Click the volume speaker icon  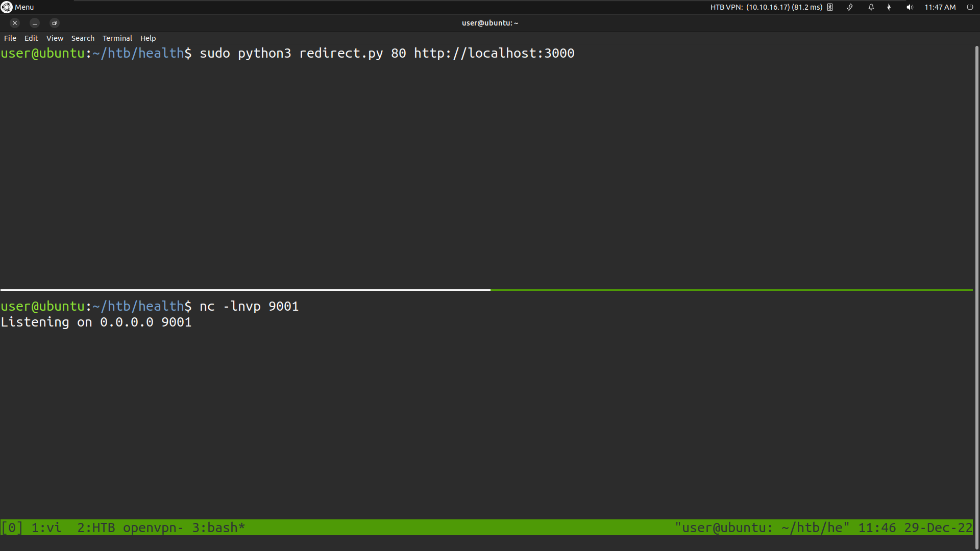coord(910,7)
